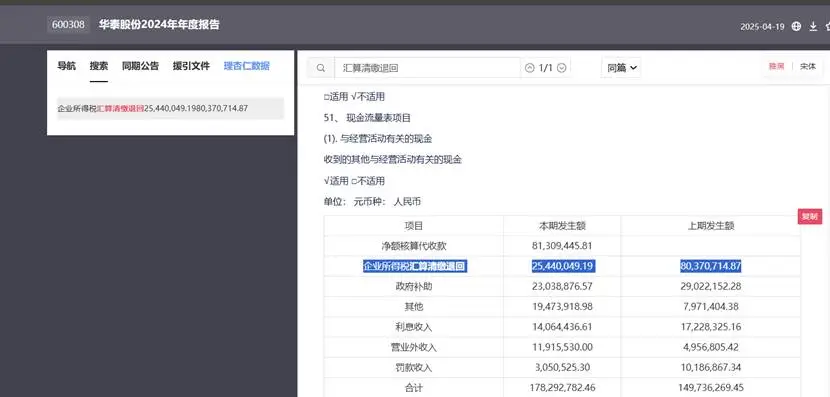
Task: Select the 罚款收入 row label
Action: pos(414,367)
